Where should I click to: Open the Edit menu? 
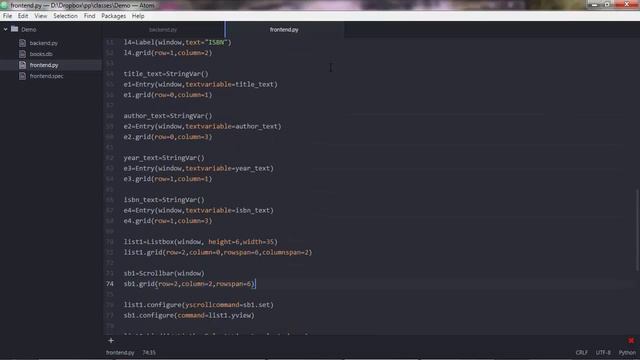pyautogui.click(x=23, y=16)
